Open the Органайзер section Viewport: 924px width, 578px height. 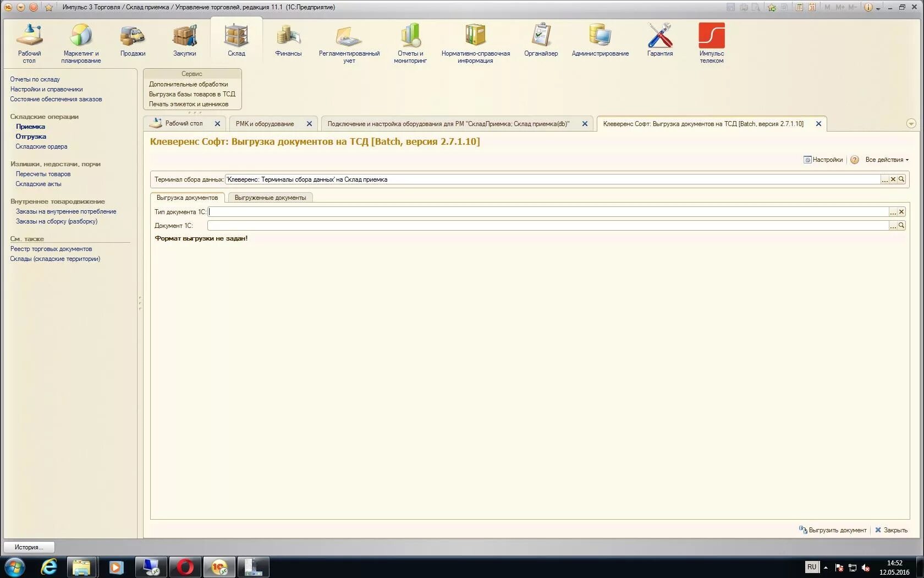(541, 40)
